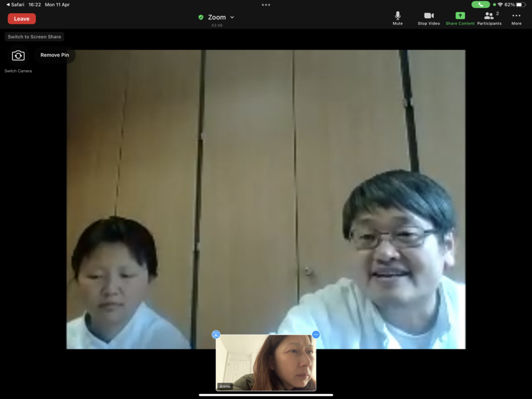This screenshot has height=399, width=532.
Task: Return to Safari via status bar link
Action: coord(15,5)
